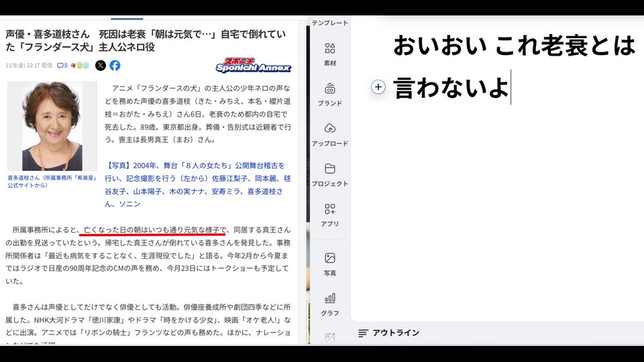Click the plus add-block button beside text

point(378,87)
